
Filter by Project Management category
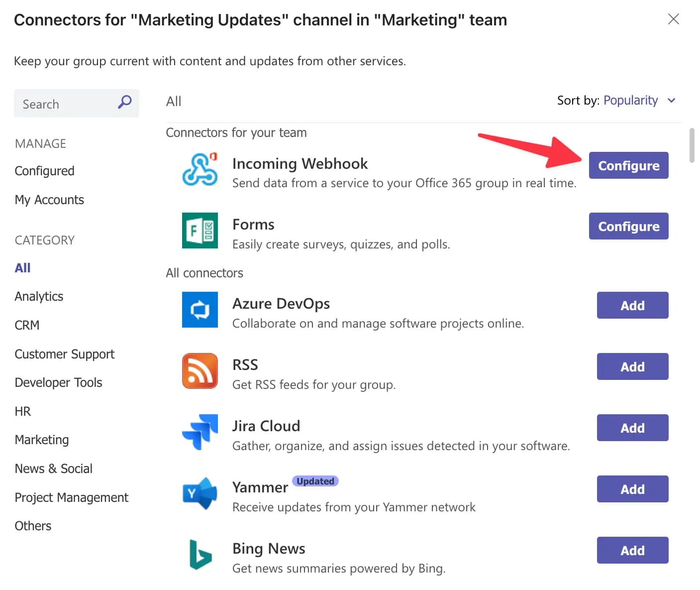71,497
